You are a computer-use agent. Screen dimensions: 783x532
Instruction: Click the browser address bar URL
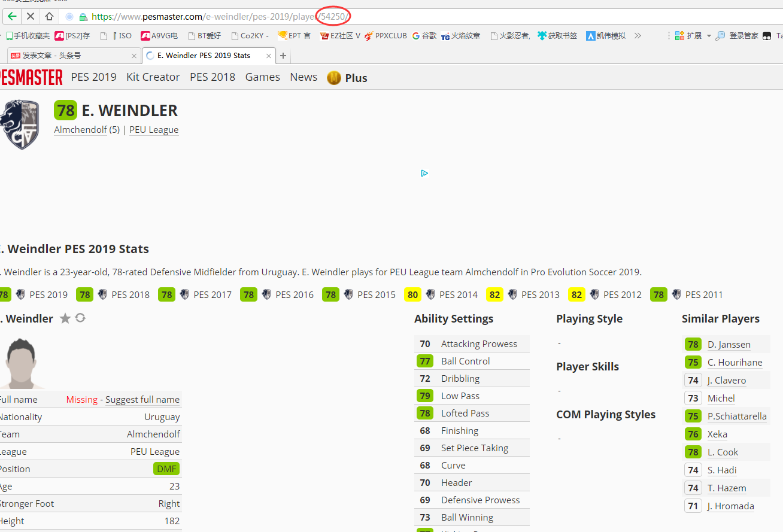coord(221,17)
